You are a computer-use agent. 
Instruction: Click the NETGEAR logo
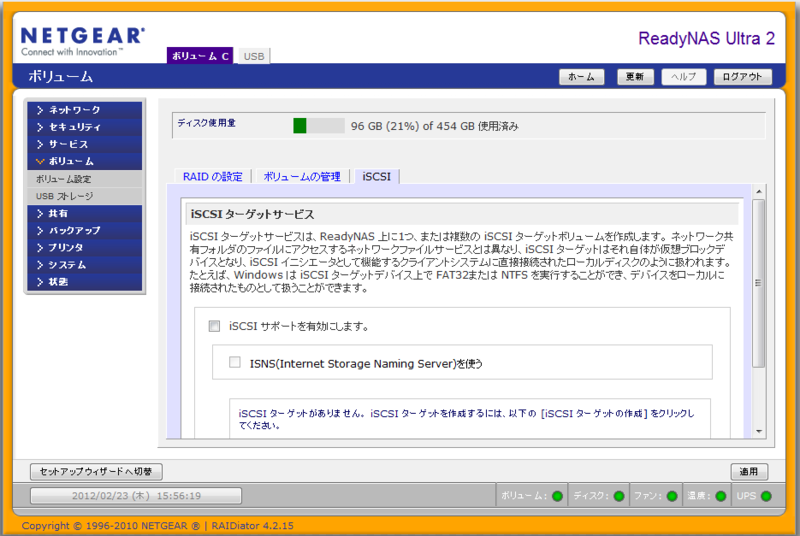click(x=83, y=41)
